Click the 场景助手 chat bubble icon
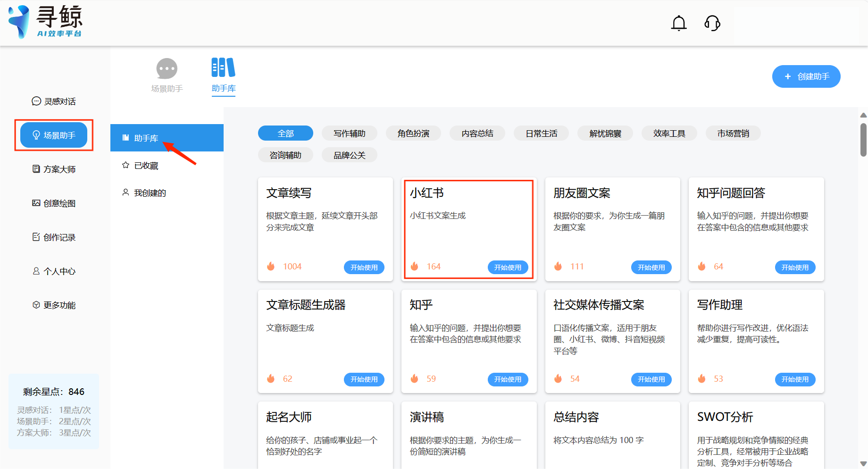This screenshot has height=469, width=868. [x=167, y=69]
